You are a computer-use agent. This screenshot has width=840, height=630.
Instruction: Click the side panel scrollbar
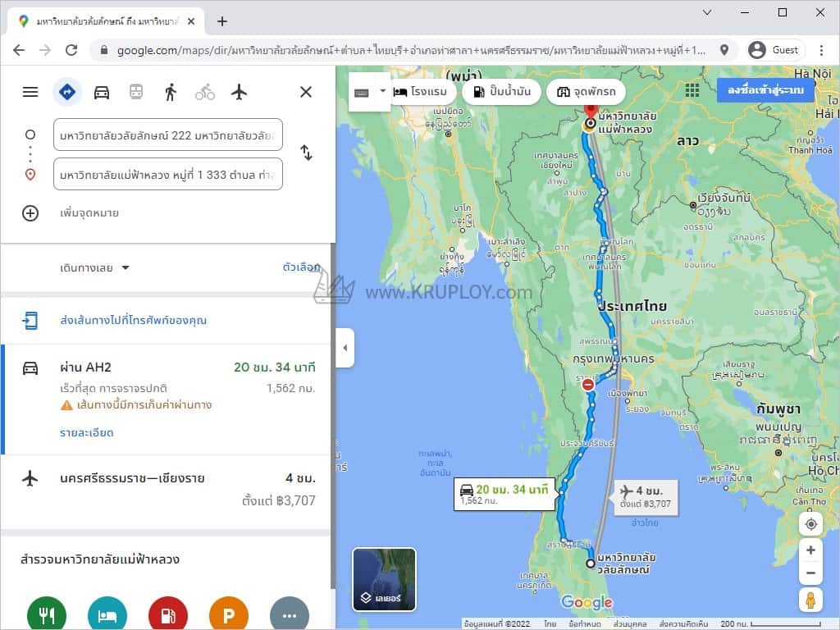click(333, 418)
